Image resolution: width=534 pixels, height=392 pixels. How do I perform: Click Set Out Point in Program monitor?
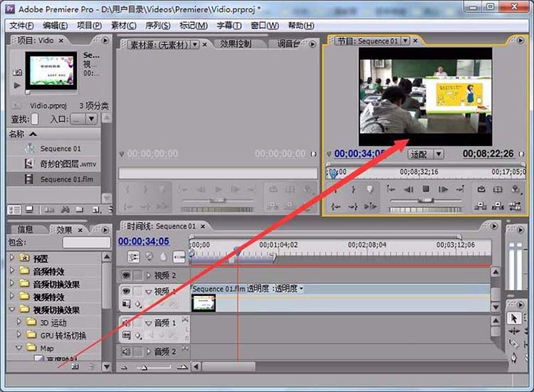click(353, 189)
